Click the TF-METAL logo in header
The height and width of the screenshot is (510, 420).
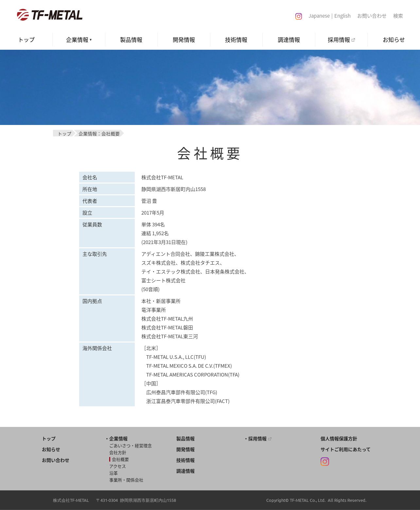tap(50, 15)
